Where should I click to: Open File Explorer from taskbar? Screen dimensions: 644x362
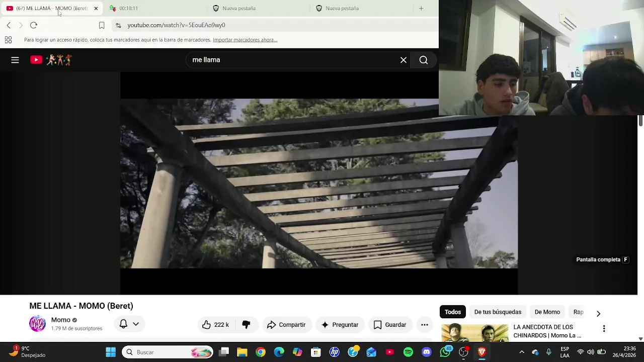click(x=242, y=352)
